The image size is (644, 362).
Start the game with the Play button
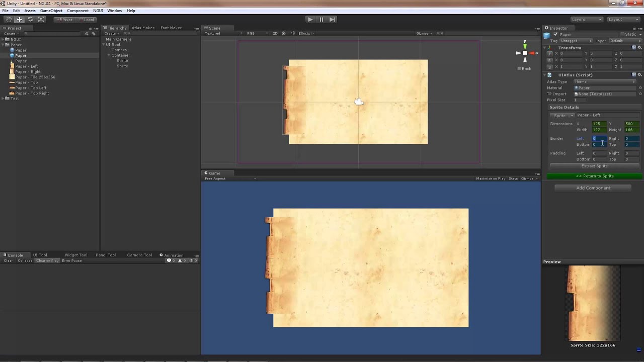pos(310,20)
